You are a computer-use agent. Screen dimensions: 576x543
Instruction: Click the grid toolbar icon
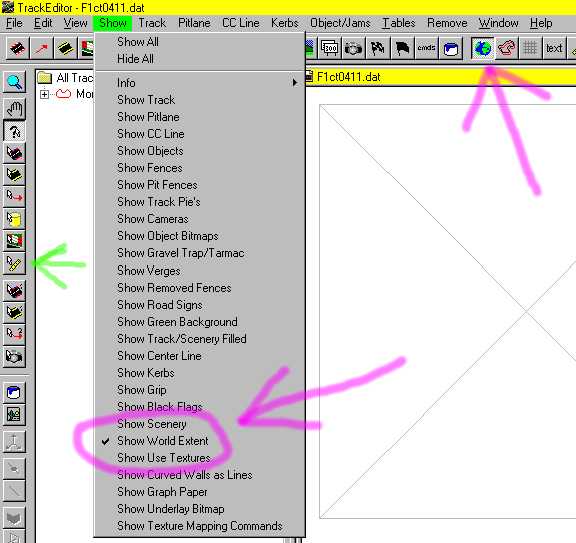(530, 48)
